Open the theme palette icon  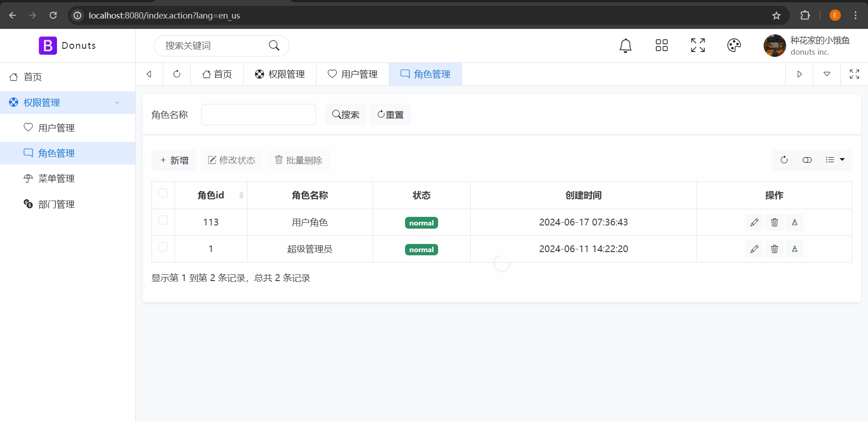coord(734,46)
